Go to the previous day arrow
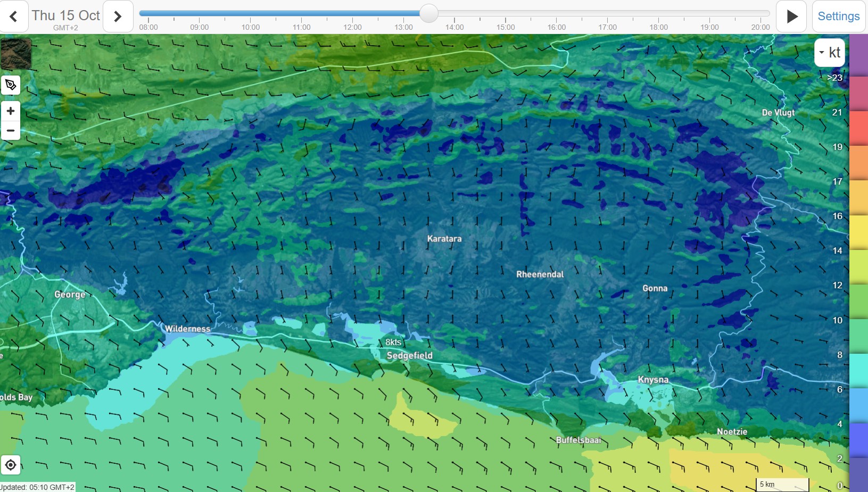 point(13,16)
